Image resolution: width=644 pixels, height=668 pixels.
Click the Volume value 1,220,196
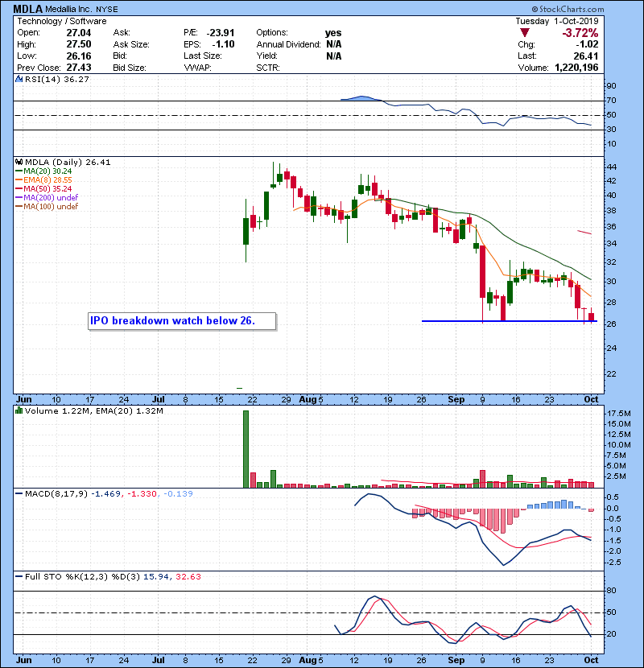pos(576,68)
